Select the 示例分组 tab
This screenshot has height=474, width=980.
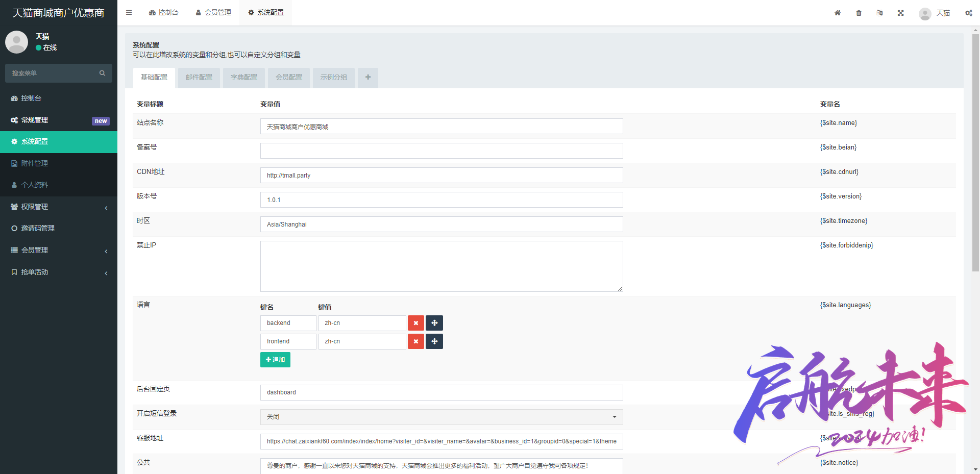(x=334, y=78)
